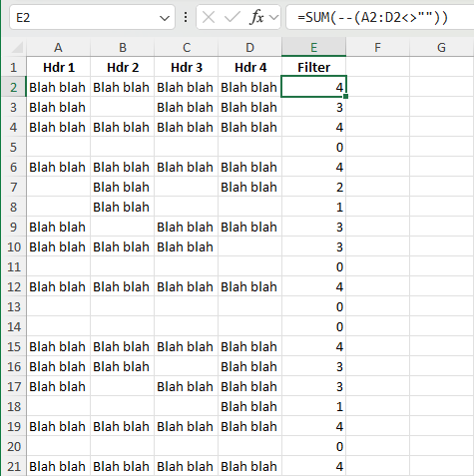Select row 16 header
This screenshot has height=476, width=474.
pyautogui.click(x=14, y=366)
